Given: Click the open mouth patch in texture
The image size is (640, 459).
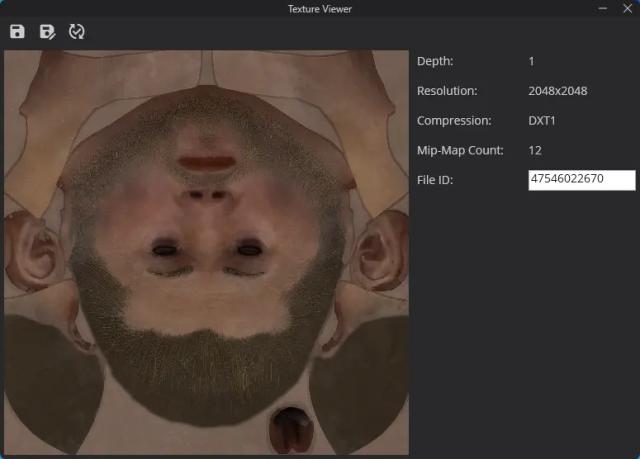Looking at the screenshot, I should click(289, 428).
